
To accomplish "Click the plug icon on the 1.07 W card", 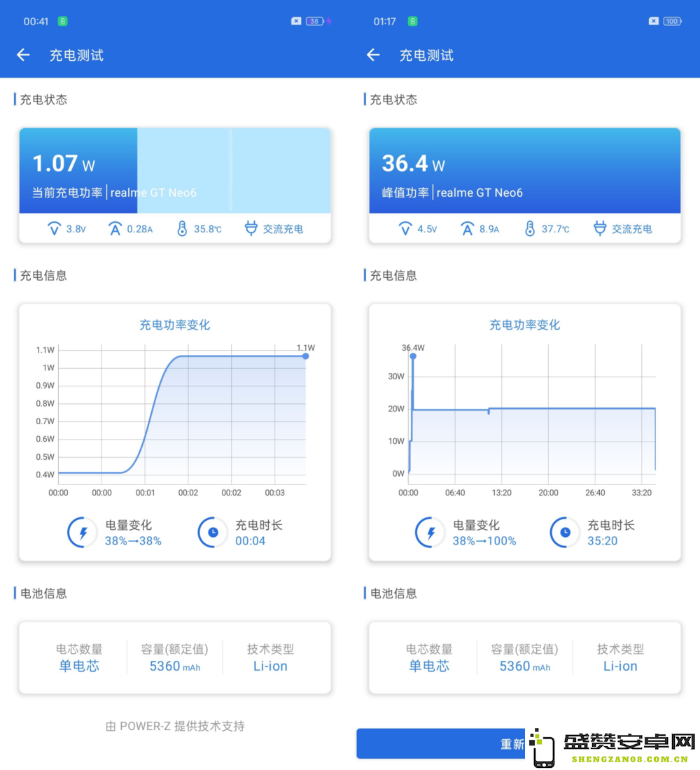I will [x=251, y=228].
